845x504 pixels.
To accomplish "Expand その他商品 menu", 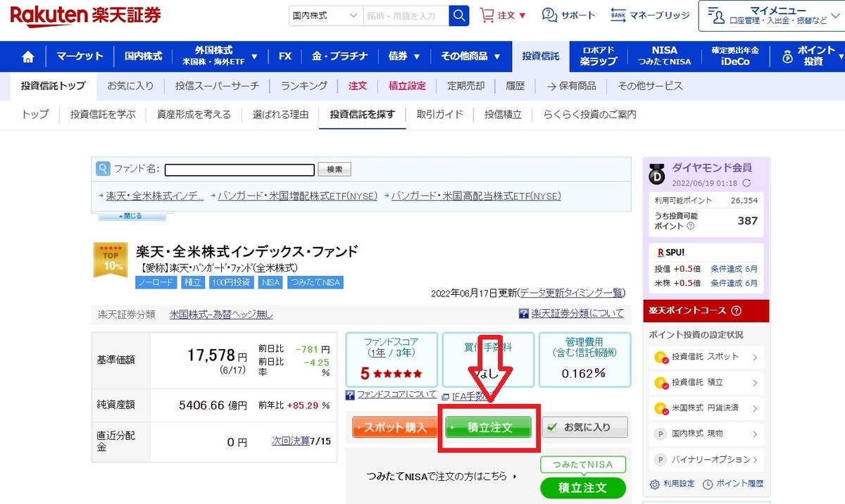I will [471, 56].
